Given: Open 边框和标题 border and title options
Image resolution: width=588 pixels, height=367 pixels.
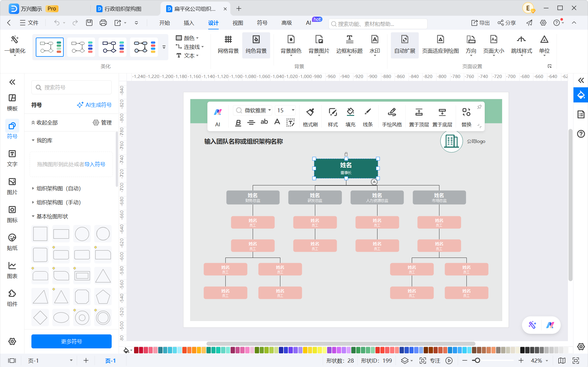Looking at the screenshot, I should point(349,45).
